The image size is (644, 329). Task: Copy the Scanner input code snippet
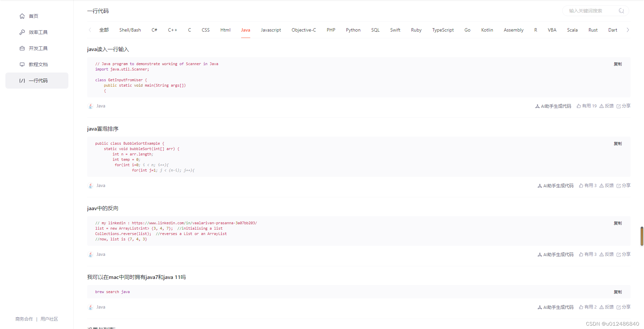(x=618, y=64)
